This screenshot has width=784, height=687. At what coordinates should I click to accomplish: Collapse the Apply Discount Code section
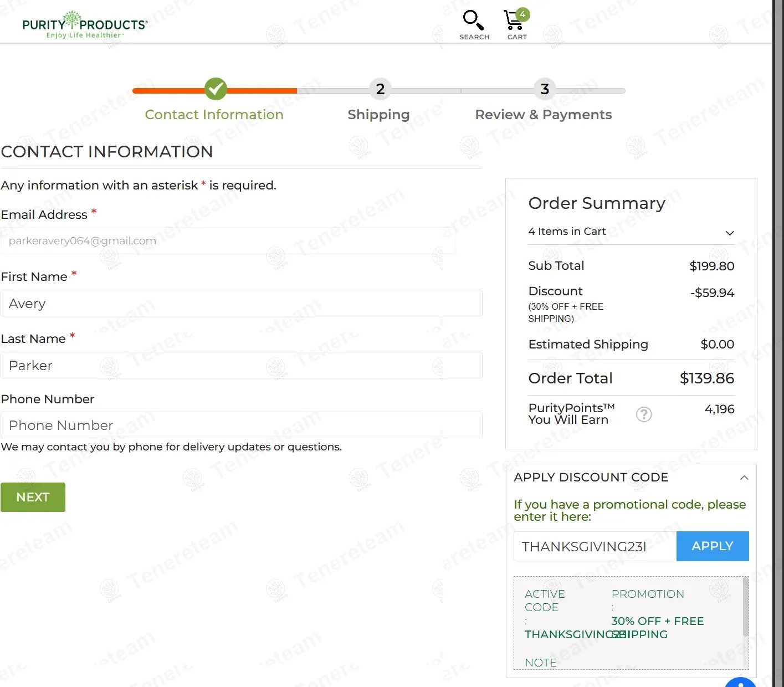pyautogui.click(x=744, y=478)
